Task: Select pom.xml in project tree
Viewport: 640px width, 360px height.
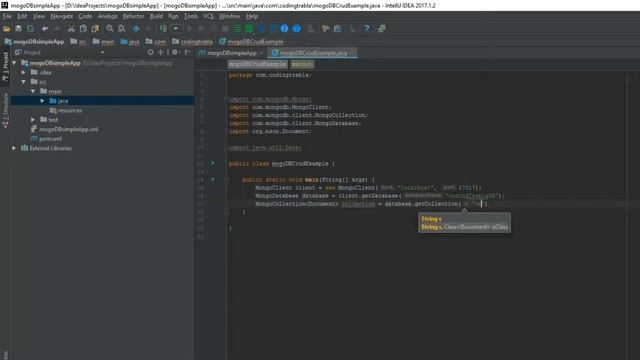Action: 50,139
